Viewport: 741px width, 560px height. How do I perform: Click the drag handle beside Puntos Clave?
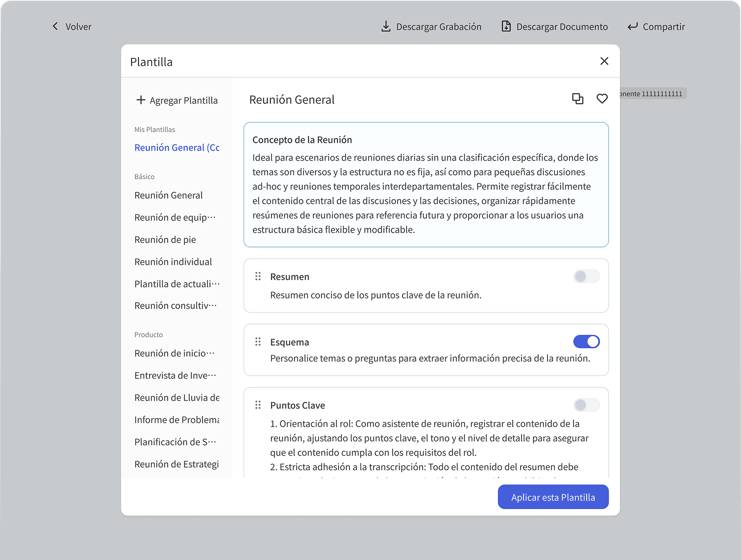point(258,405)
